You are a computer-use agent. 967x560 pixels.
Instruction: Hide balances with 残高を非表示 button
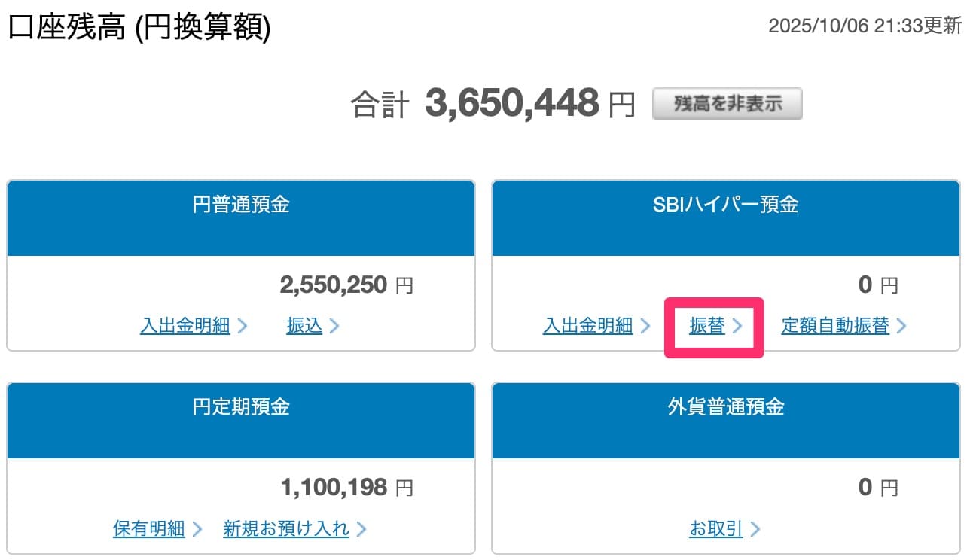[x=727, y=104]
